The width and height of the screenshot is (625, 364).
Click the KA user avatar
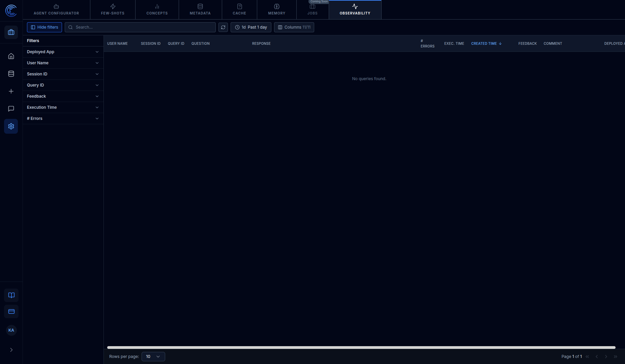pos(11,330)
